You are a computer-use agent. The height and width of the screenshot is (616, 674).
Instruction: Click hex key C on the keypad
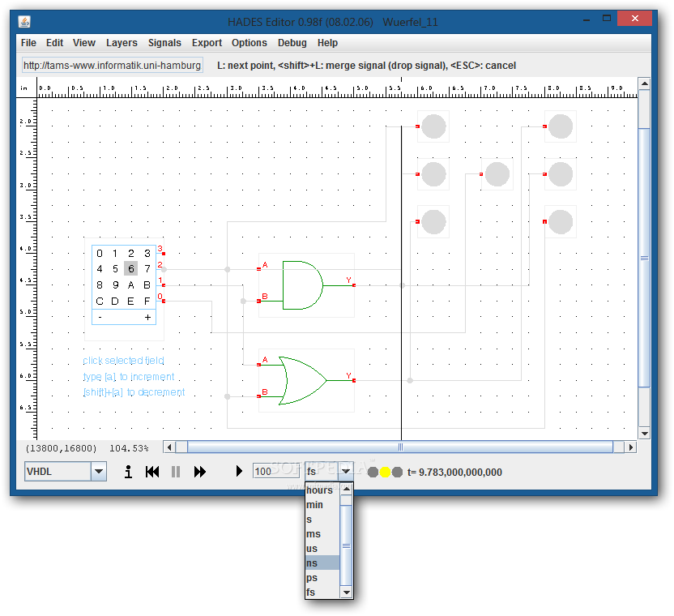[100, 302]
